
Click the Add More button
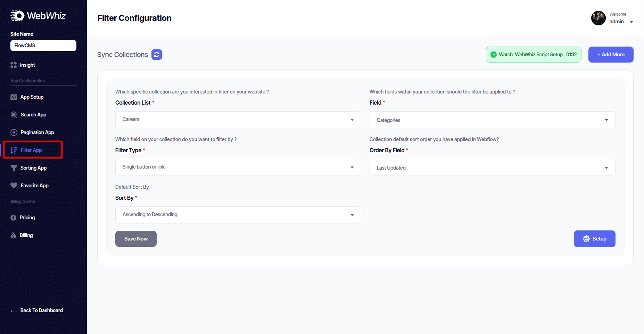point(611,55)
